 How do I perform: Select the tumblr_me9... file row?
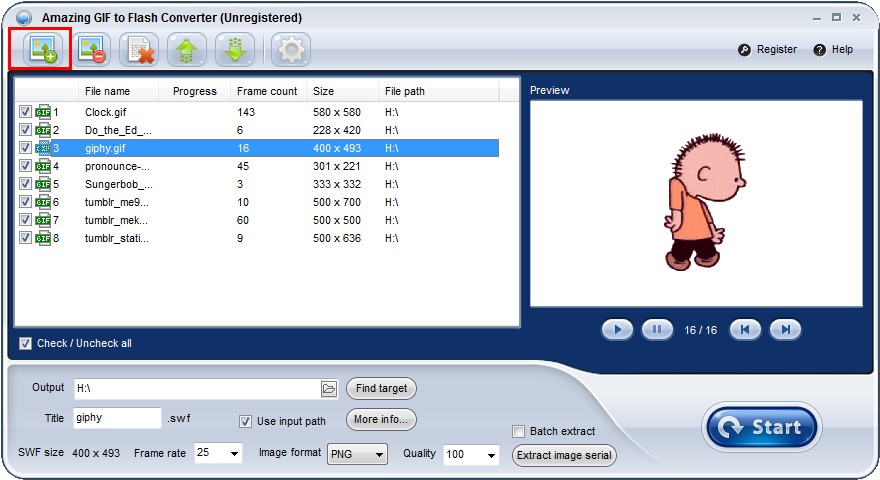point(258,202)
